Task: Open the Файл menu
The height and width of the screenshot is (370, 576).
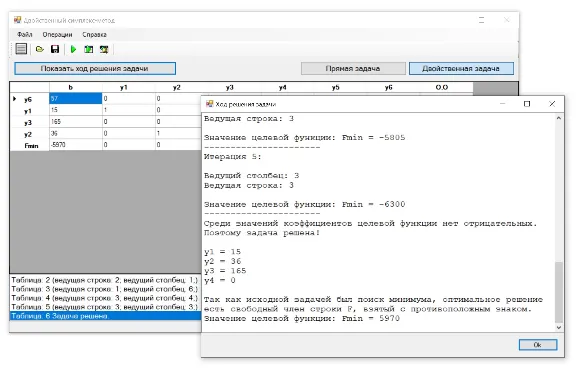Action: [25, 35]
